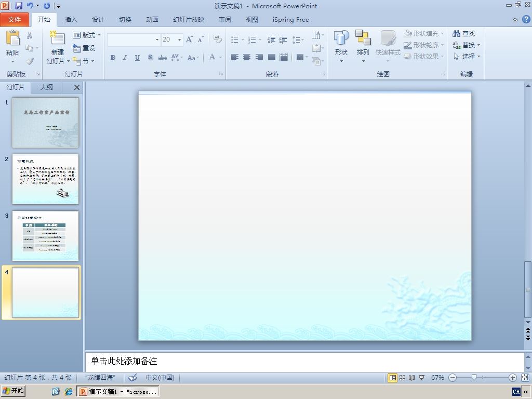Click the Paste clipboard icon
The width and height of the screenshot is (532, 399).
click(x=12, y=37)
